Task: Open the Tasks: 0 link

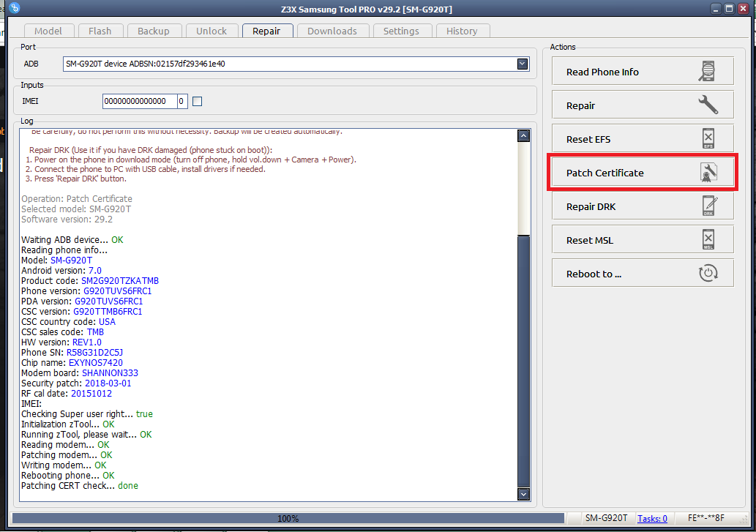Action: tap(652, 519)
